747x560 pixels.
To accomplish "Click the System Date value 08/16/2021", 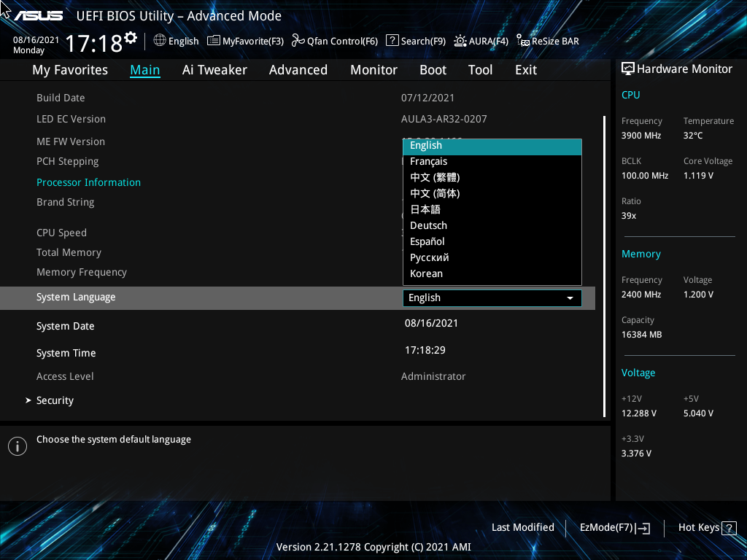I will click(x=431, y=323).
